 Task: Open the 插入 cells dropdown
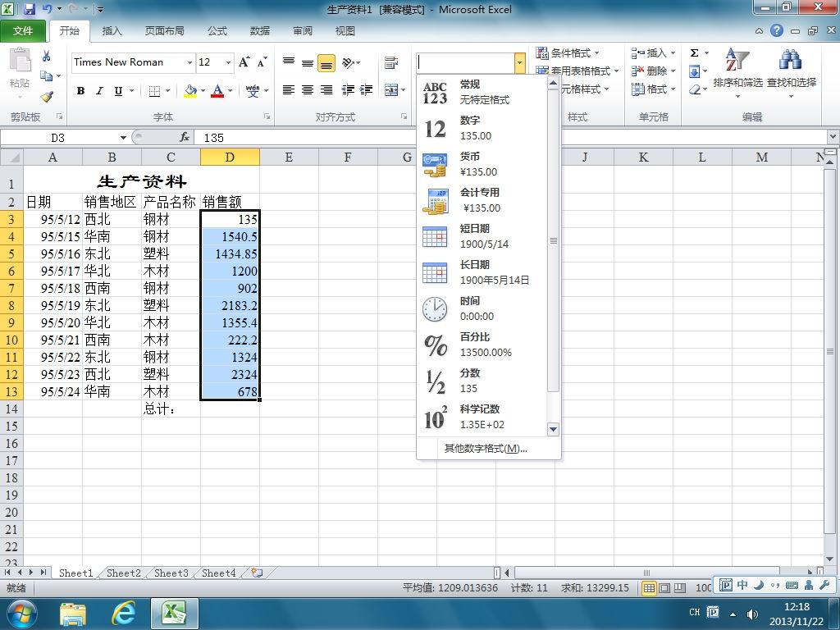point(653,53)
